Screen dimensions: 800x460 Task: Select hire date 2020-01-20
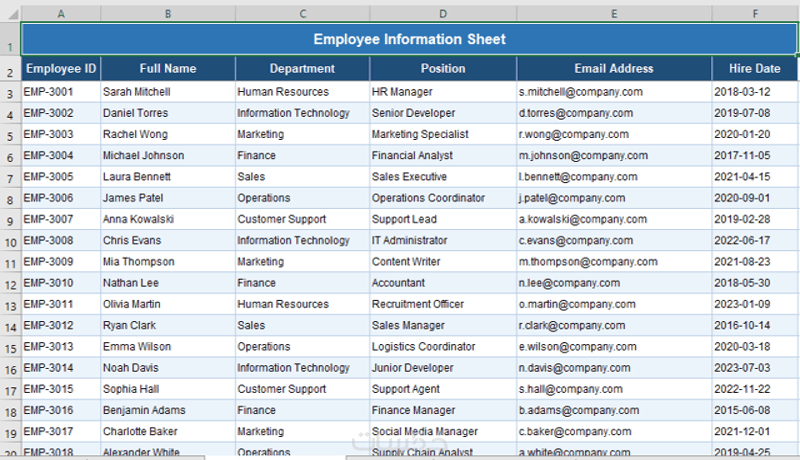point(755,134)
